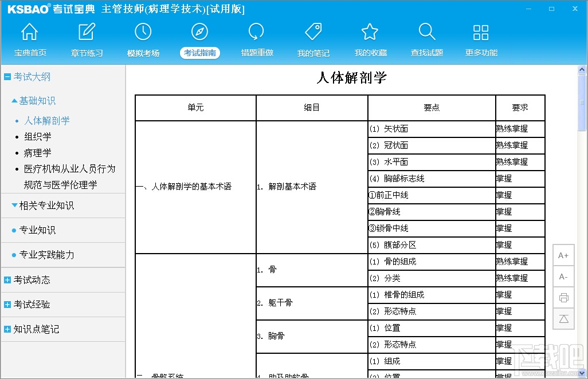Click the 更多功能 label
The width and height of the screenshot is (588, 379).
click(x=481, y=53)
